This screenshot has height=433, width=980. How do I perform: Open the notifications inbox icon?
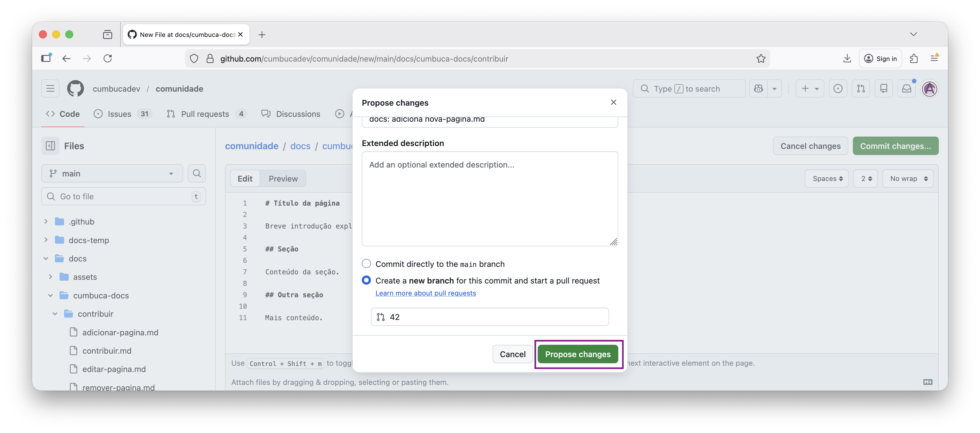click(906, 89)
